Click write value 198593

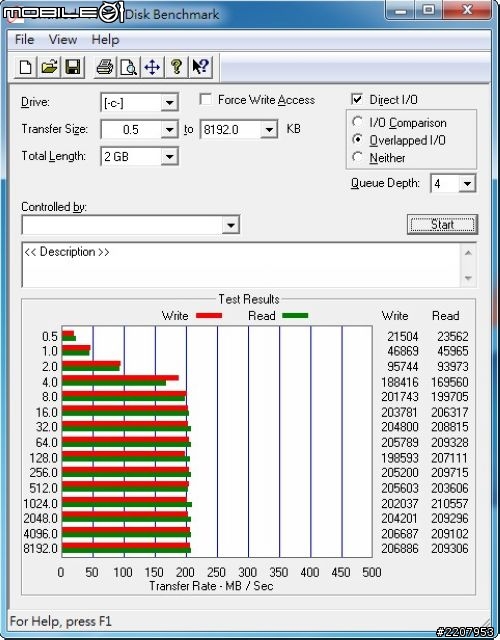400,458
